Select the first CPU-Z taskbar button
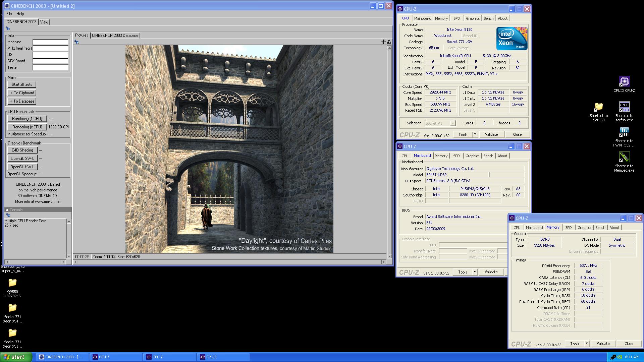The width and height of the screenshot is (644, 362). (x=116, y=357)
